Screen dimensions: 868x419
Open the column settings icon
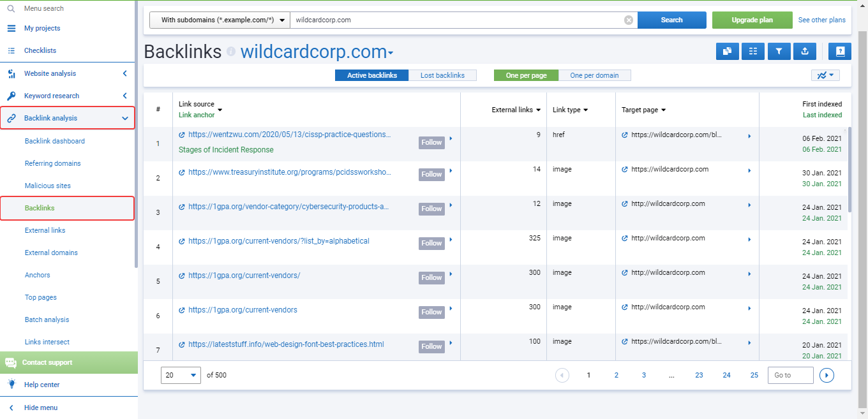753,51
